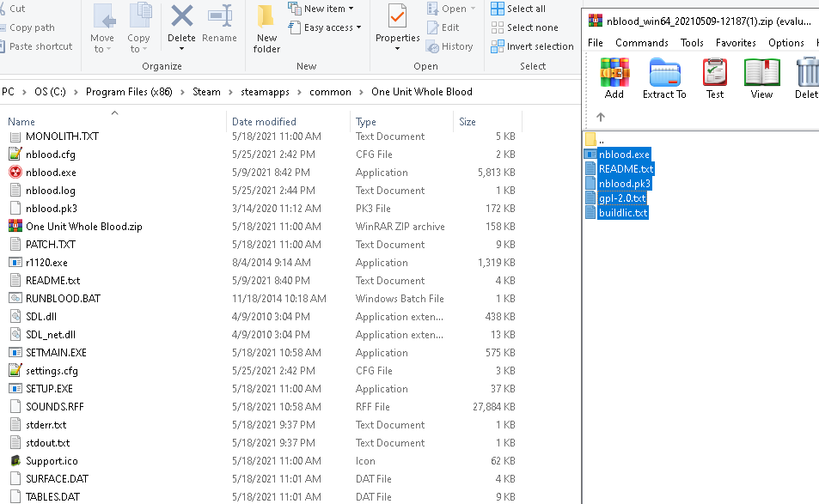819x504 pixels.
Task: Open the WinRAR Favorites menu
Action: [x=736, y=43]
